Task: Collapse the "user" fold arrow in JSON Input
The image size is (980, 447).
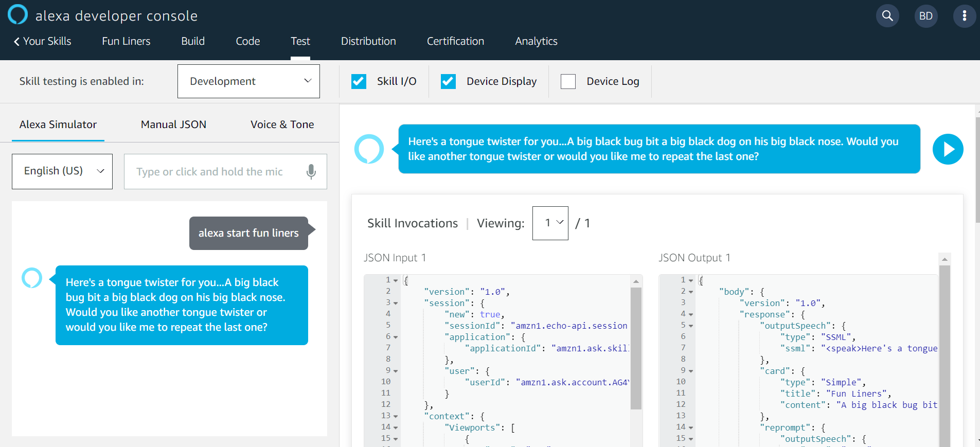Action: coord(396,371)
